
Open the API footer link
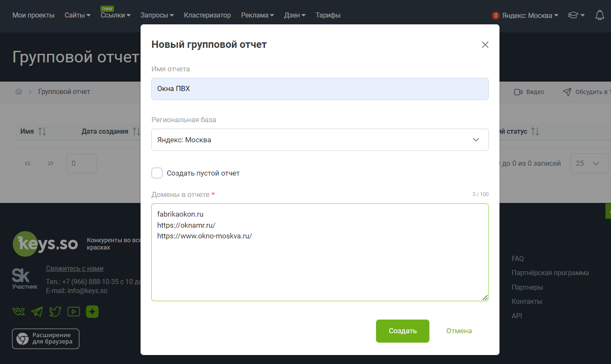pyautogui.click(x=517, y=316)
